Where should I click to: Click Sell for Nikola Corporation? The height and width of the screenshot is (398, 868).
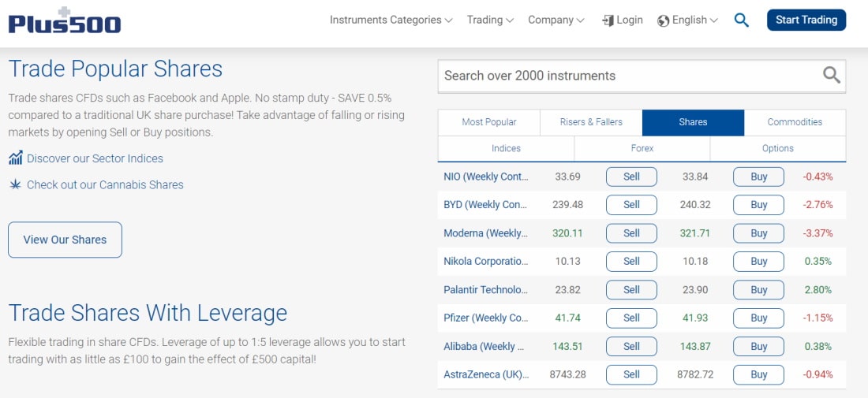(631, 262)
